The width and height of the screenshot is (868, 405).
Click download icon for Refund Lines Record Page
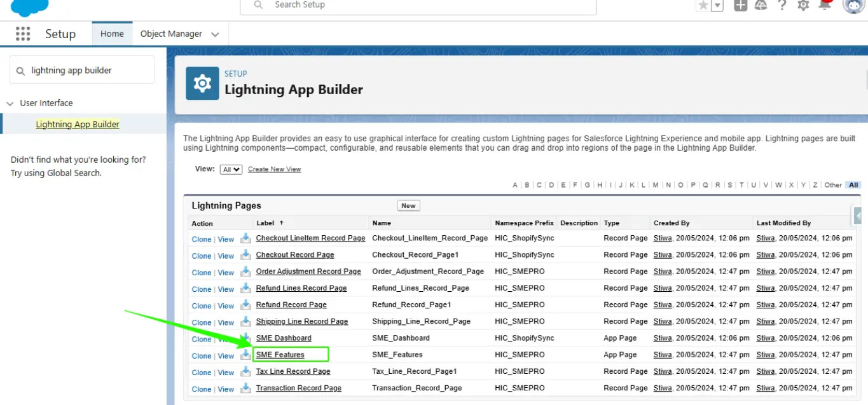click(x=245, y=288)
